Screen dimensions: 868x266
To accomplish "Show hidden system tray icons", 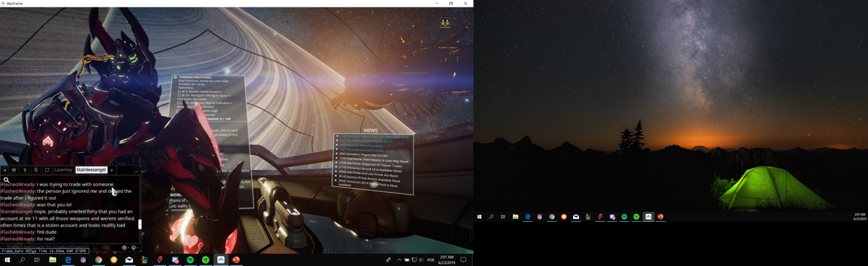I will 399,260.
